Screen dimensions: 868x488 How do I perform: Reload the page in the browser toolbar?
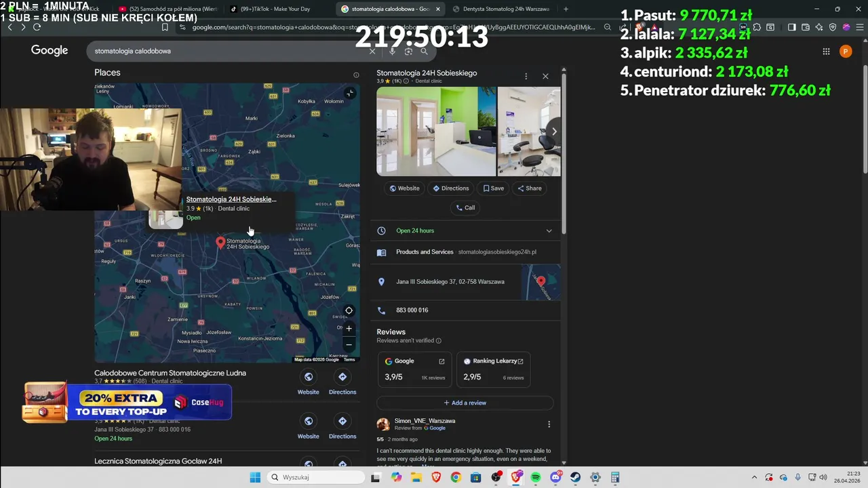point(37,27)
